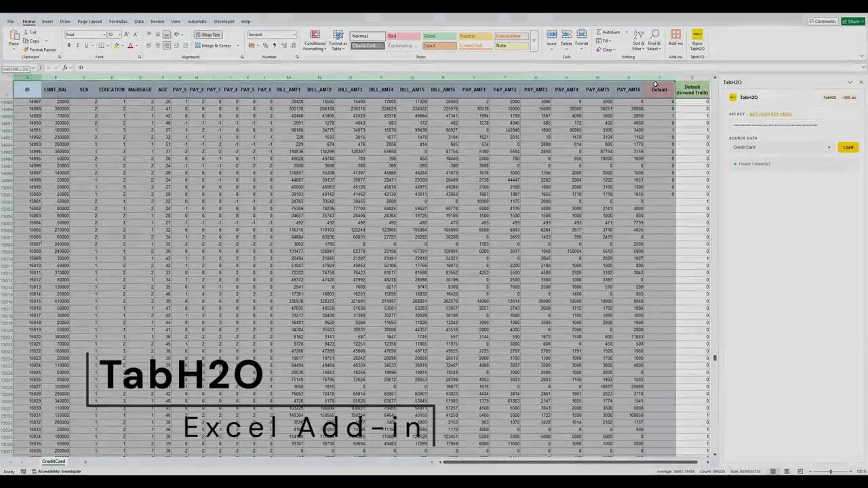This screenshot has width=868, height=488.
Task: Click AutoSum in the Editing group
Action: pyautogui.click(x=608, y=32)
